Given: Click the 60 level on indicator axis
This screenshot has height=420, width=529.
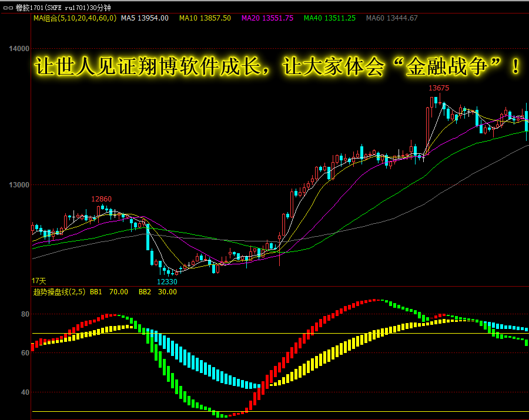Looking at the screenshot, I should point(25,353).
